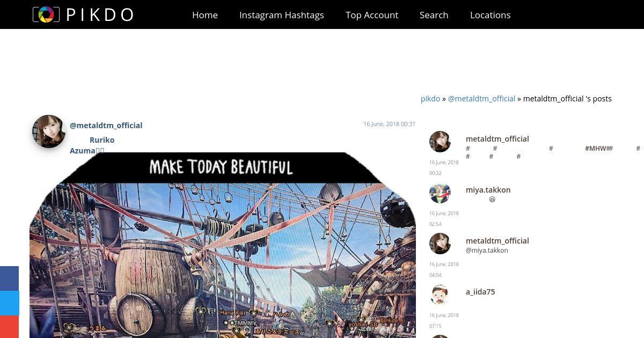The width and height of the screenshot is (644, 338).
Task: Click the Pikdo camera logo icon
Action: click(x=46, y=14)
